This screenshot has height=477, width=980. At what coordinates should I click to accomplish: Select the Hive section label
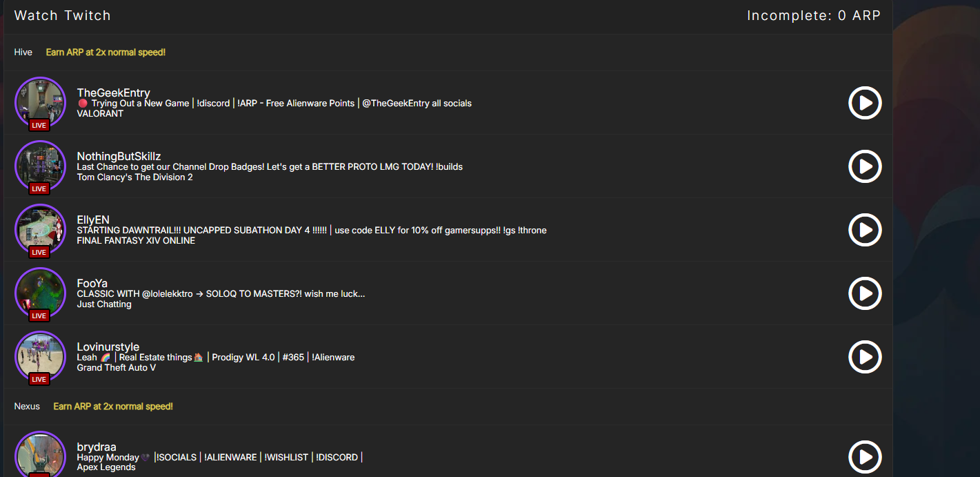coord(23,52)
